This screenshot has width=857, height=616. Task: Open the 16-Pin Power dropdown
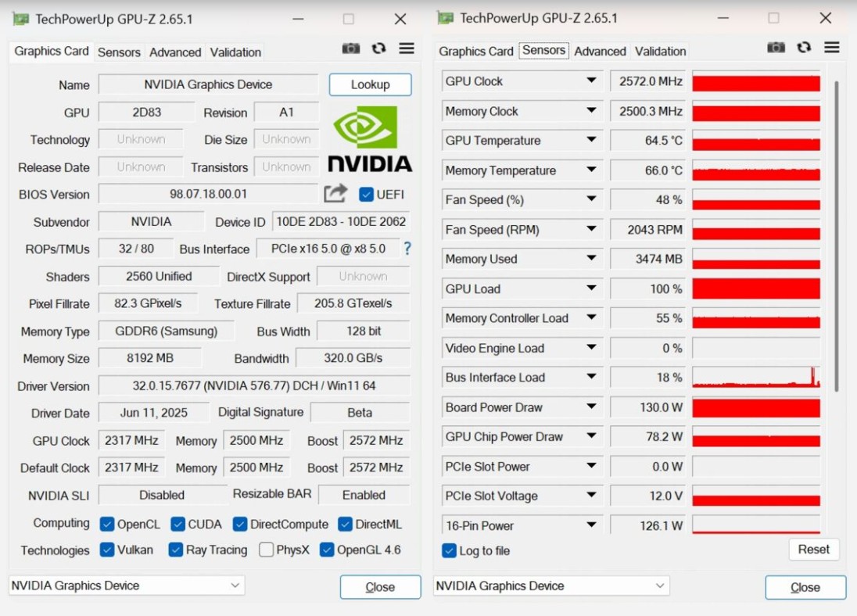[x=591, y=525]
